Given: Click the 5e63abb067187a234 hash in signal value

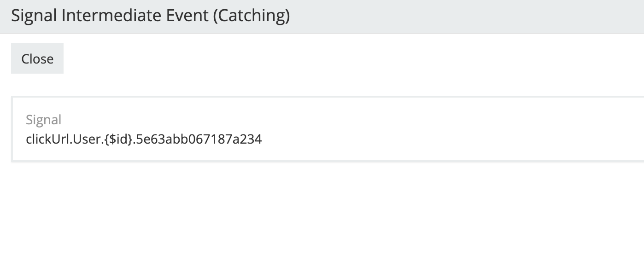Looking at the screenshot, I should pos(199,139).
